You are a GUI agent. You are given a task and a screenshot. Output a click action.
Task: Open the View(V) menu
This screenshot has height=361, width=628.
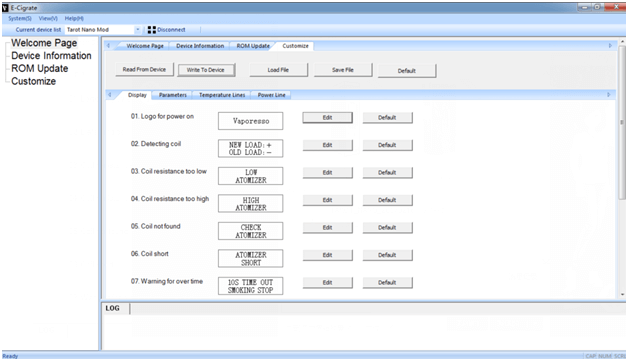48,18
